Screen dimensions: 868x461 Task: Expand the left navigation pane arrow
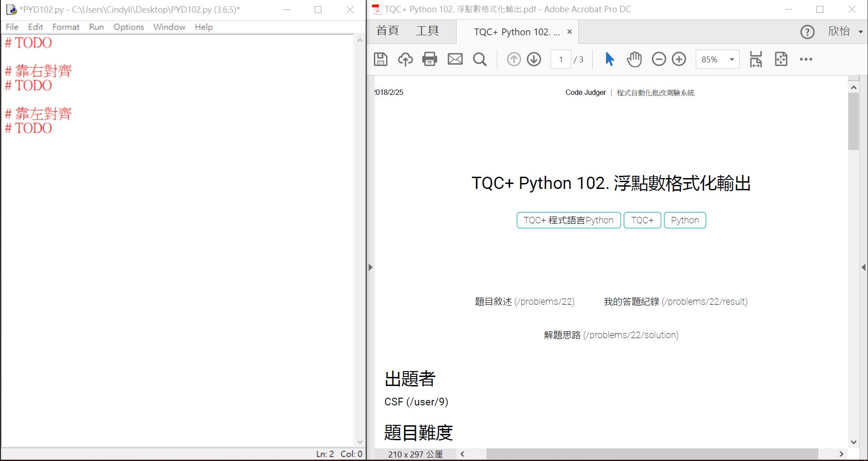[371, 267]
